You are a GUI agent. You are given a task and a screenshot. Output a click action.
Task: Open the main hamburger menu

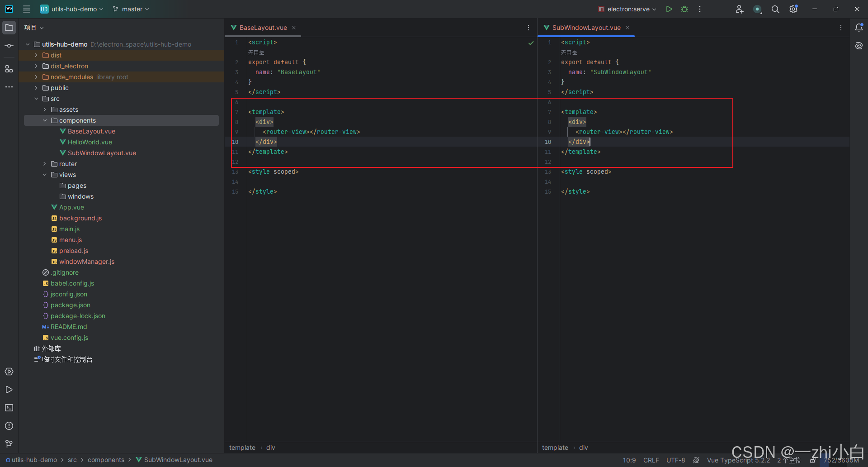click(x=27, y=9)
